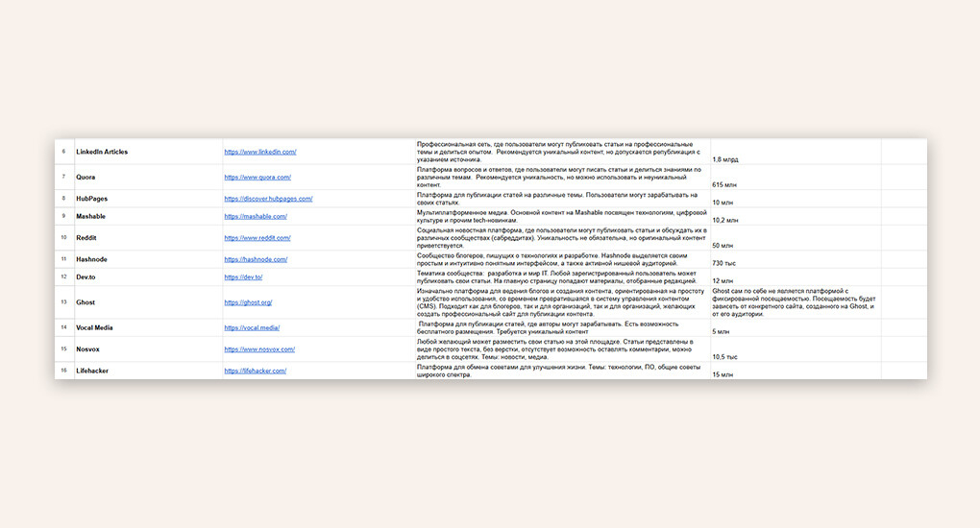Select row header number 13
980x528 pixels.
[64, 302]
